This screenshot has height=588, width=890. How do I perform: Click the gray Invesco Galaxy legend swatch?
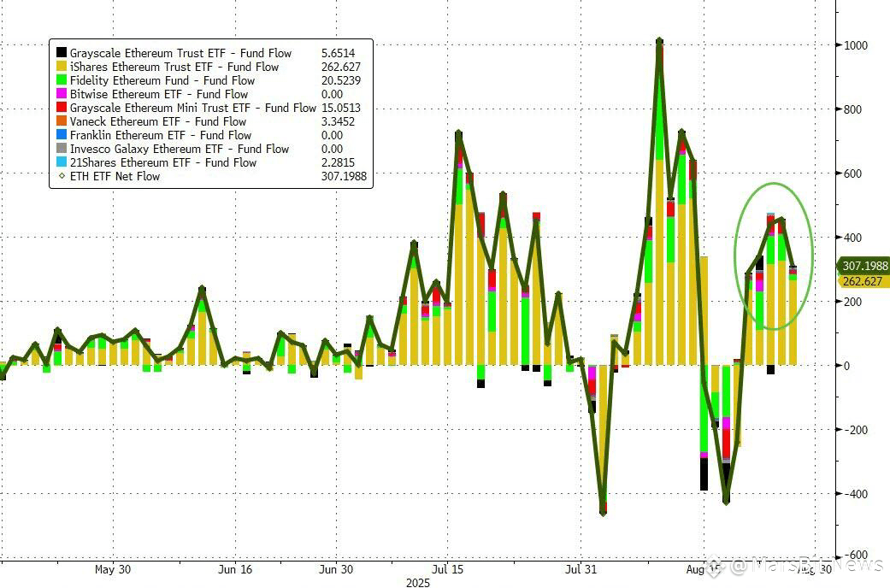coord(62,148)
